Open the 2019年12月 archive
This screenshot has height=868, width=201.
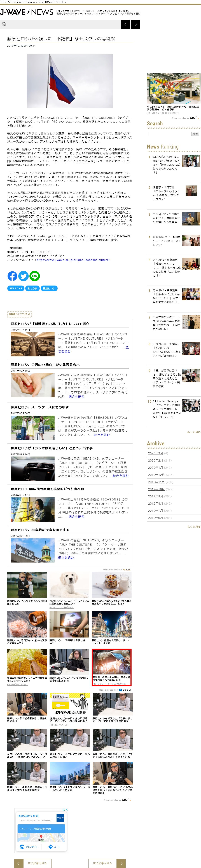(156, 475)
